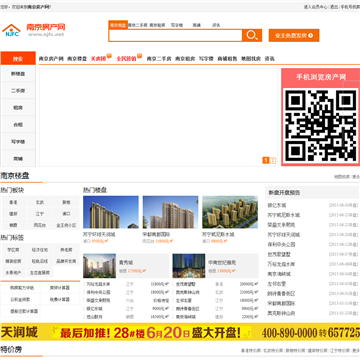Select 新楼盘 in left sidebar
The height and width of the screenshot is (360, 360).
[x=18, y=74]
